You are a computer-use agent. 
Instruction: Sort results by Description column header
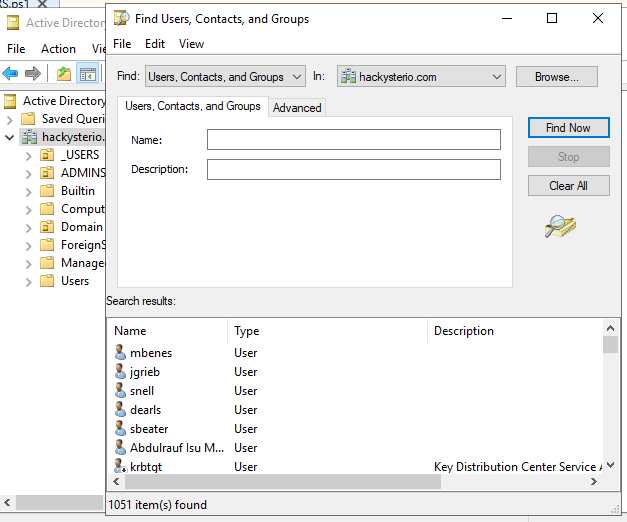point(515,331)
